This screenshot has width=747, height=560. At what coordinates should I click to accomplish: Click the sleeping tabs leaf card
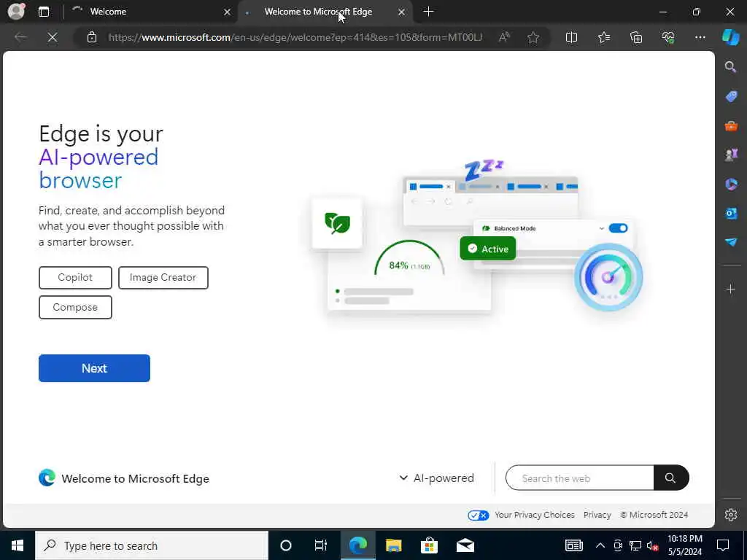[x=337, y=223]
